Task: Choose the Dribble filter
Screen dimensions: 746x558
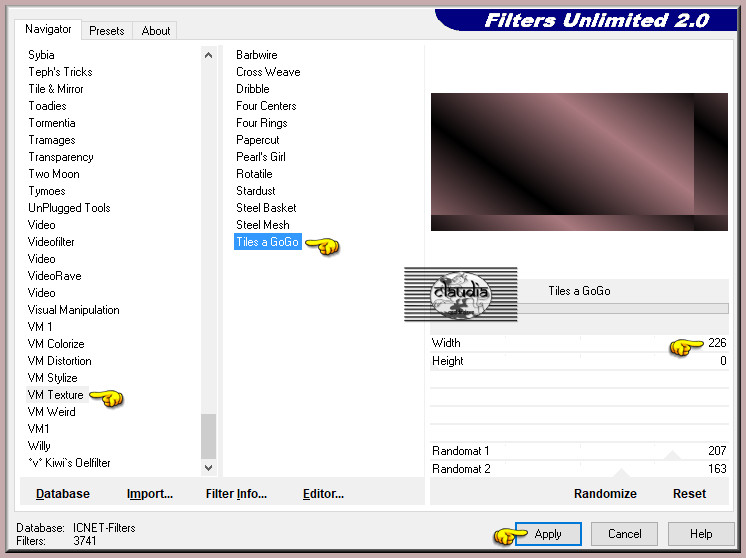Action: pos(253,89)
